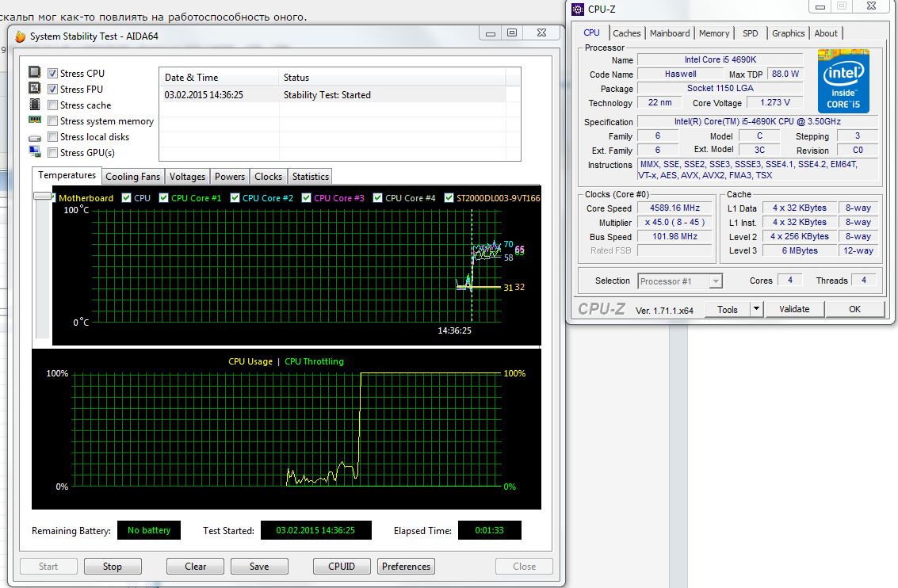Viewport: 898px width, 588px height.
Task: Open the CPUID panel button
Action: 342,567
